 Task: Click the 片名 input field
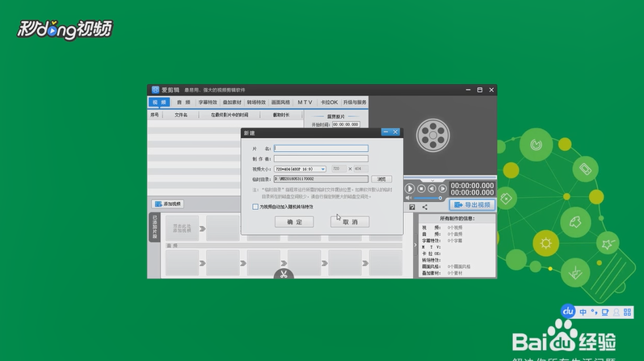click(x=321, y=149)
